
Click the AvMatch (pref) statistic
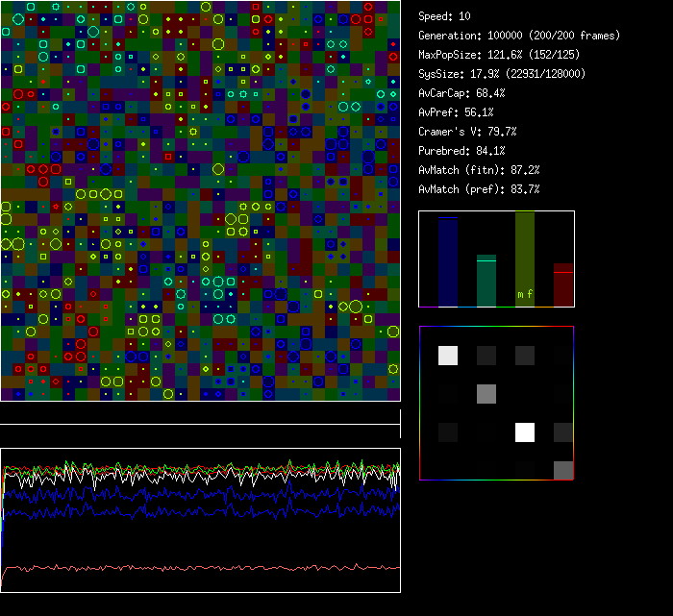[479, 189]
